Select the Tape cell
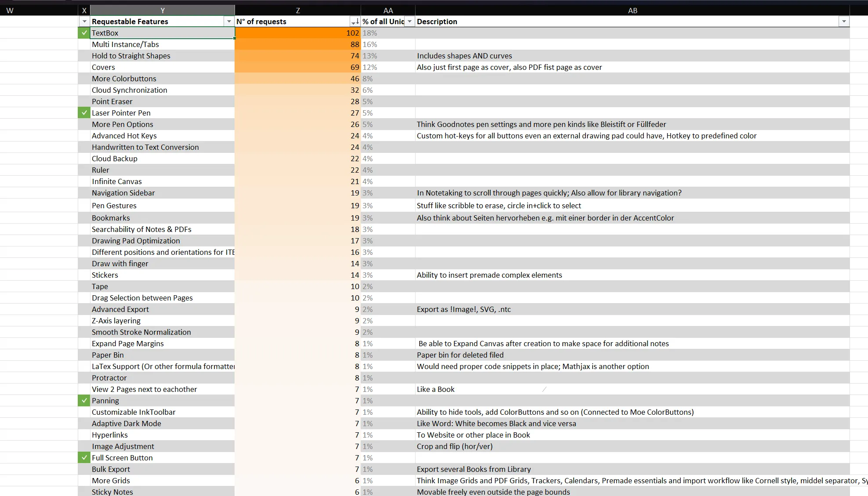Viewport: 868px width, 496px height. tap(163, 286)
